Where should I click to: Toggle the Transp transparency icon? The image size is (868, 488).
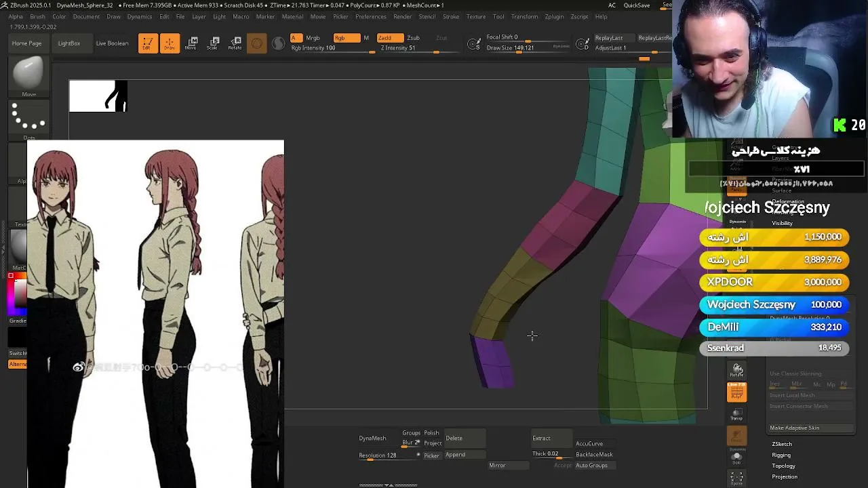click(736, 413)
